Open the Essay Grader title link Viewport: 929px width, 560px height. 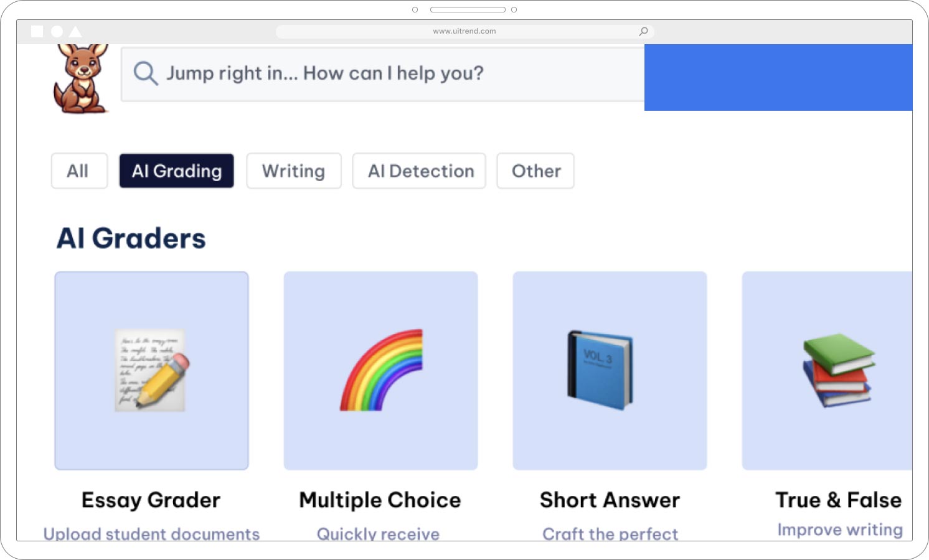coord(151,500)
